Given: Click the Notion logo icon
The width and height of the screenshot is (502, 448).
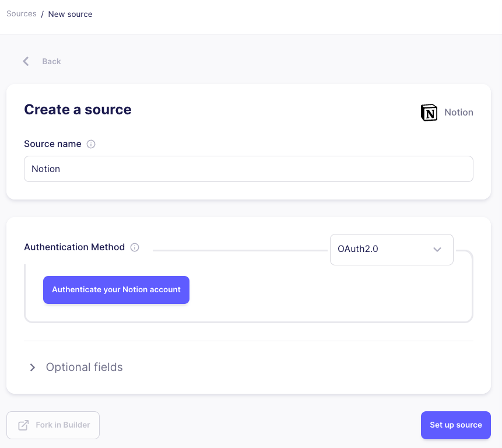Looking at the screenshot, I should 429,113.
